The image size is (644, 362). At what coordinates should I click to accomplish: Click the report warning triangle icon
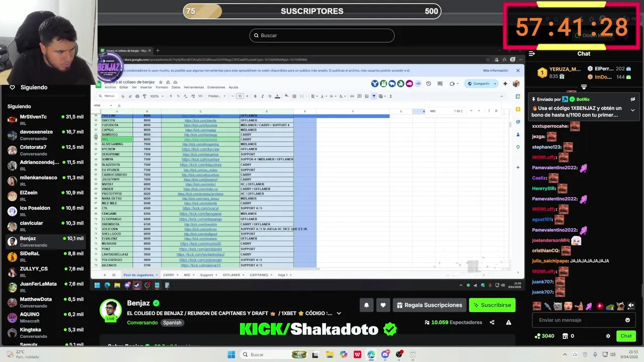coord(509,322)
